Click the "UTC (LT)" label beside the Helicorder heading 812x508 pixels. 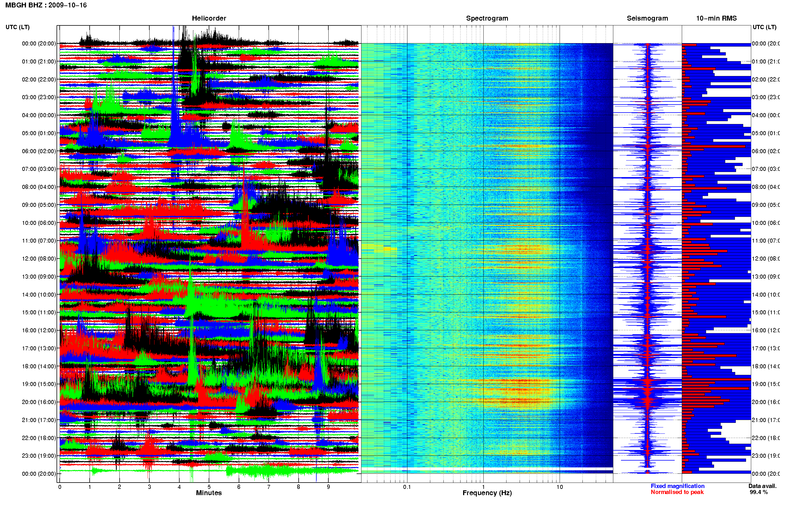(x=17, y=27)
